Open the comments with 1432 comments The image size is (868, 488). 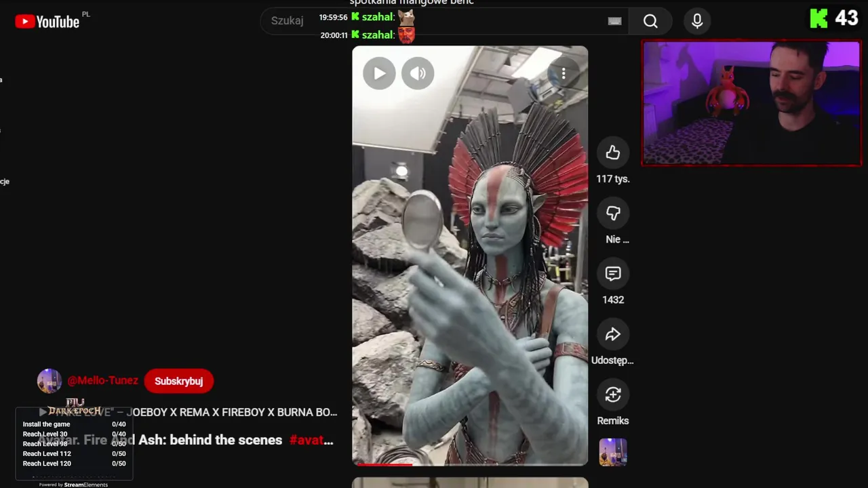[x=613, y=273]
